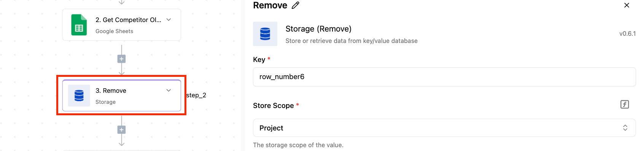The height and width of the screenshot is (151, 644).
Task: Toggle dynamic value icon for Store Scope
Action: tap(625, 104)
